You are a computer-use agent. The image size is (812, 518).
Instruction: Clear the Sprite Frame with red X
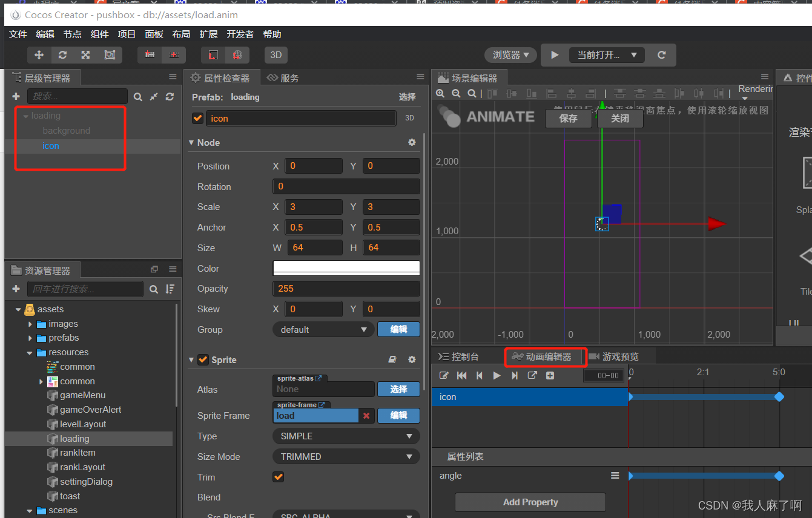[366, 416]
